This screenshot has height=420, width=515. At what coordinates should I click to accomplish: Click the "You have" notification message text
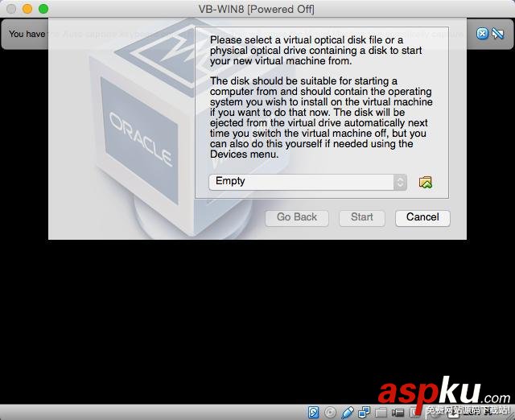pyautogui.click(x=27, y=34)
